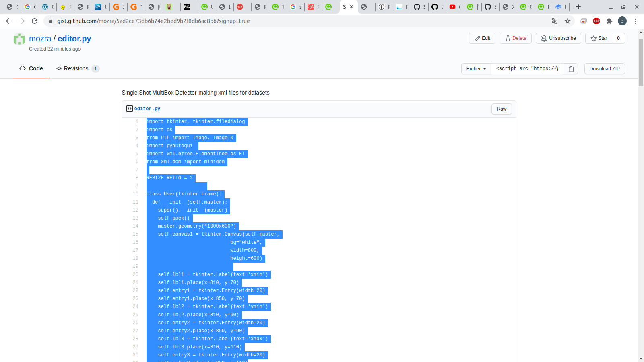This screenshot has height=362, width=644.
Task: Download the gist as ZIP
Action: click(x=604, y=69)
